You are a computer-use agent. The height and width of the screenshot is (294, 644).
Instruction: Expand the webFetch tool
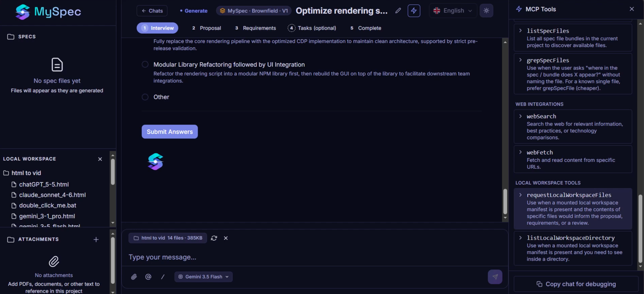pyautogui.click(x=520, y=152)
